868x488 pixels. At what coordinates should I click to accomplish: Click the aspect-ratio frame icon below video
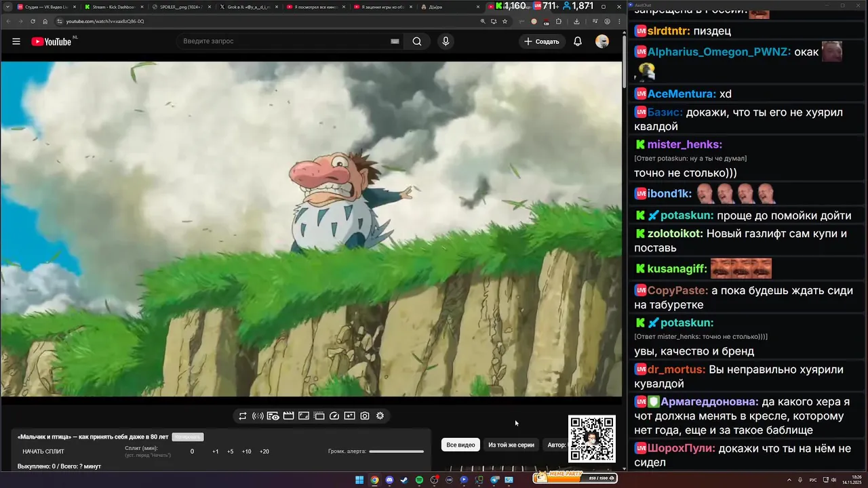pos(304,415)
